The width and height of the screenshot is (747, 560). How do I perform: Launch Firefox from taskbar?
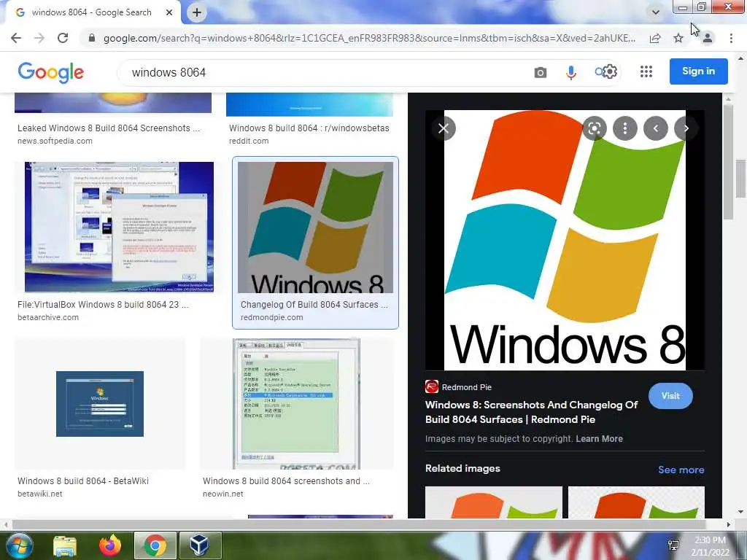click(110, 545)
